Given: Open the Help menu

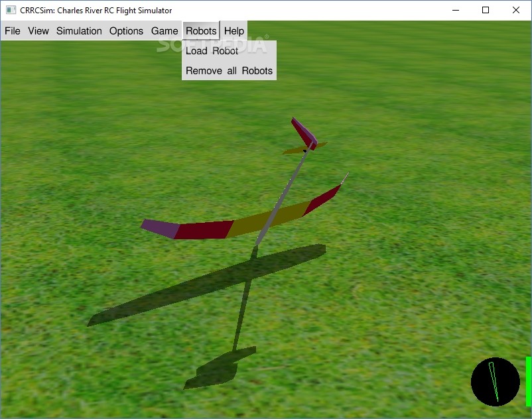Looking at the screenshot, I should pos(234,31).
